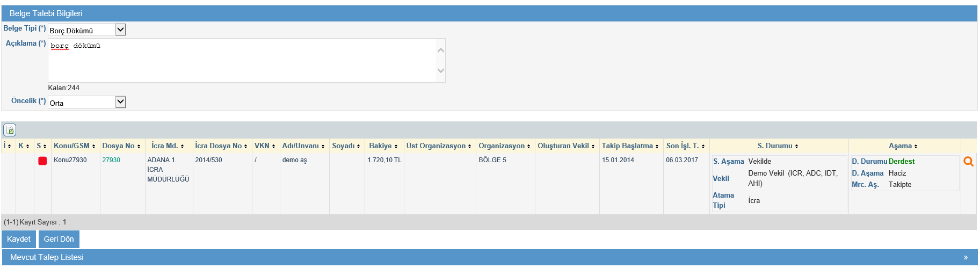Click the BÖLGE 5 cell

coord(492,160)
